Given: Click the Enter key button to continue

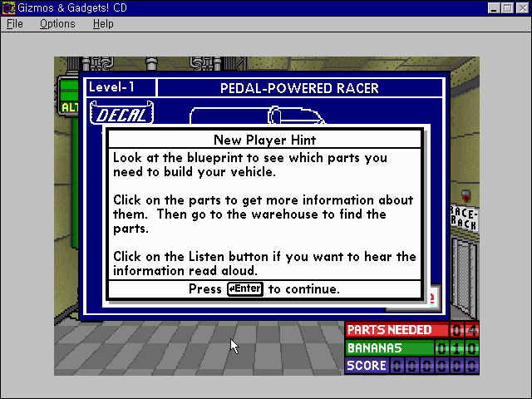Looking at the screenshot, I should coord(245,289).
